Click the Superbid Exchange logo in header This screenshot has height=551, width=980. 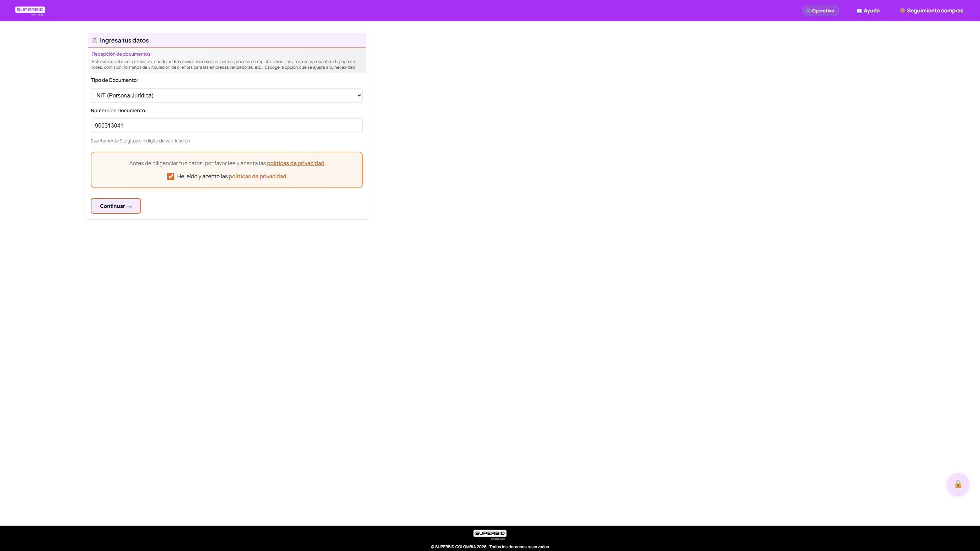coord(30,11)
